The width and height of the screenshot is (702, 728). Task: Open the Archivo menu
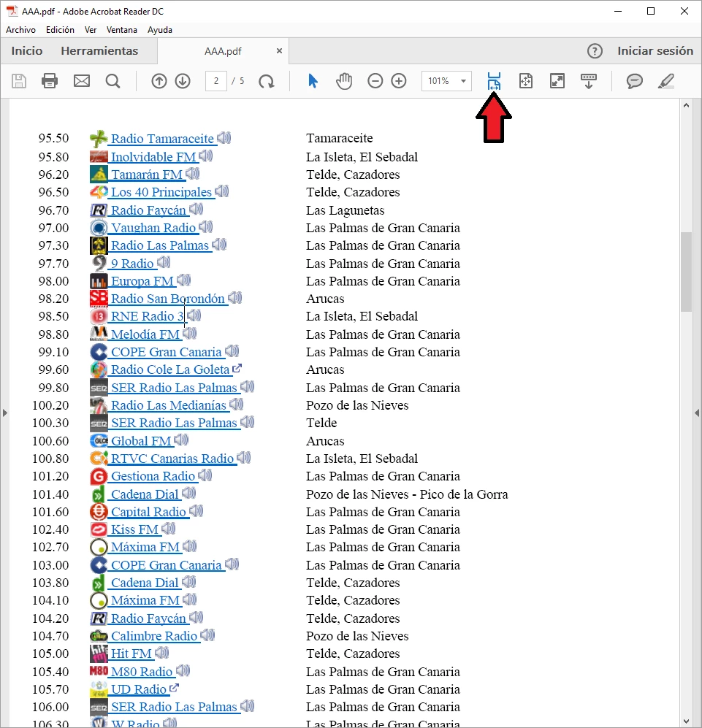[x=21, y=30]
